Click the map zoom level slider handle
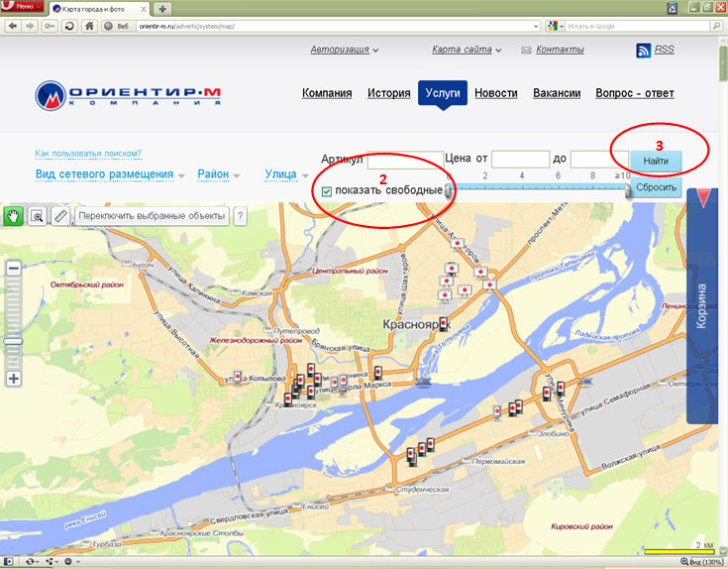Viewport: 728px width, 569px height. coord(14,341)
